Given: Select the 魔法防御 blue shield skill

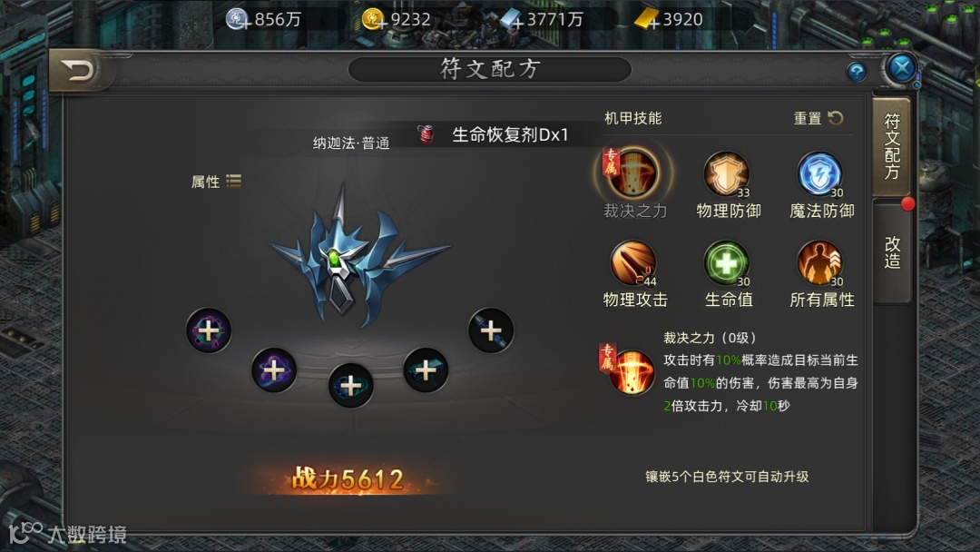Looking at the screenshot, I should pyautogui.click(x=819, y=173).
